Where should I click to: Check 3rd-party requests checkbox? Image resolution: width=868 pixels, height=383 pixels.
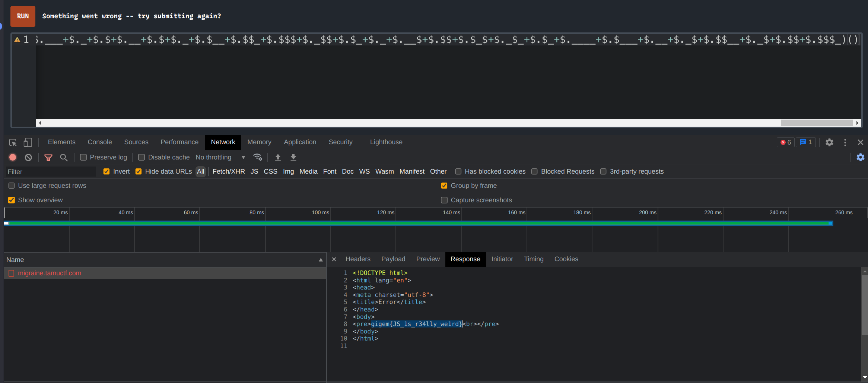click(603, 171)
